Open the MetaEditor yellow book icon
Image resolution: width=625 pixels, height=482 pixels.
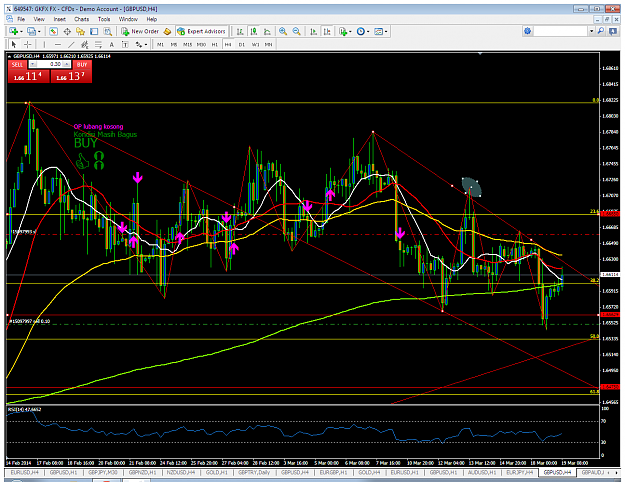click(x=167, y=31)
